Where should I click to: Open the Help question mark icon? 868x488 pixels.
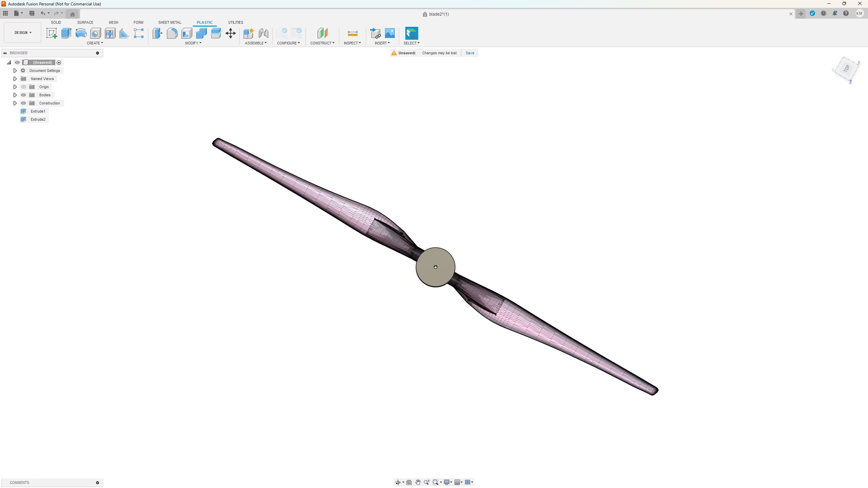pyautogui.click(x=846, y=13)
